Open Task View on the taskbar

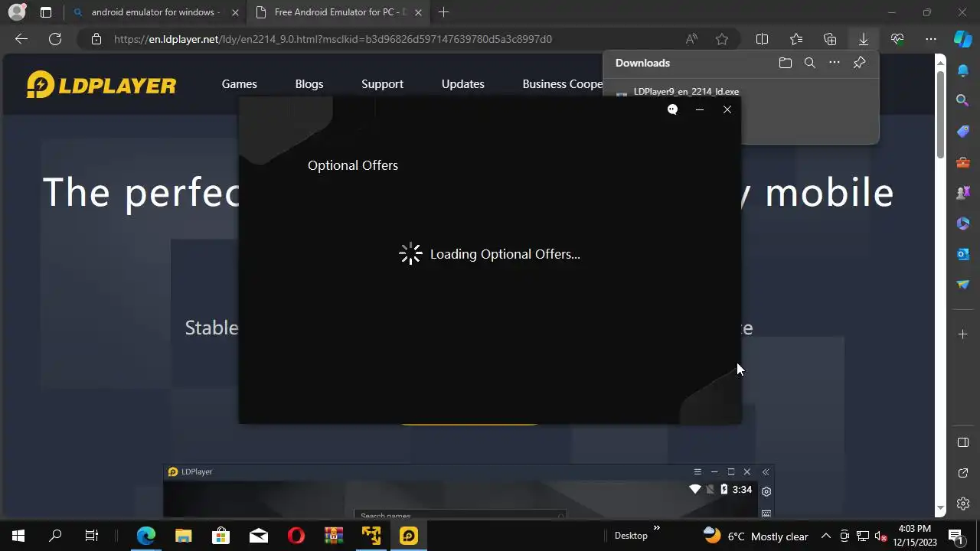coord(92,536)
